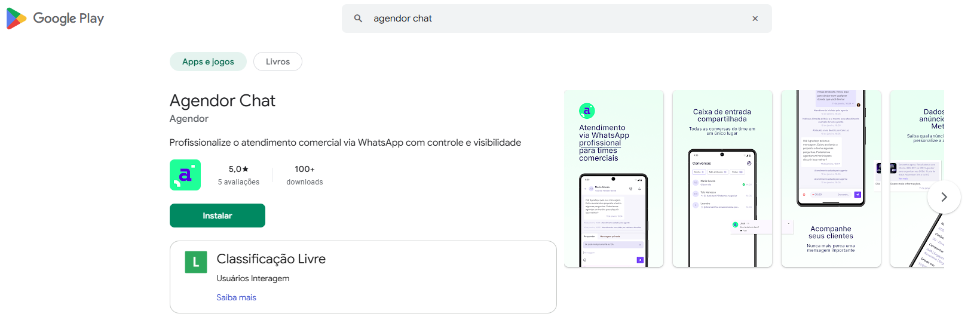Image resolution: width=980 pixels, height=323 pixels.
Task: Select the 'Livros' filter chip
Action: coord(278,61)
